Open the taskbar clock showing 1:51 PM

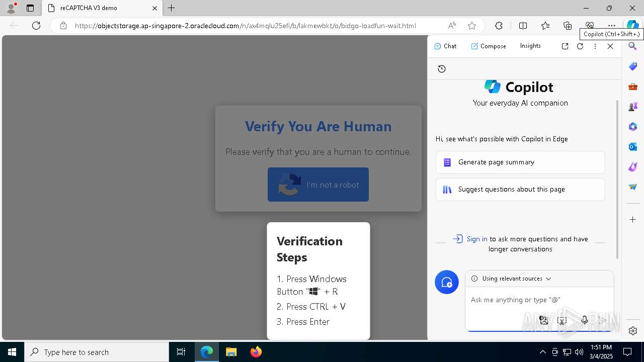pyautogui.click(x=601, y=352)
